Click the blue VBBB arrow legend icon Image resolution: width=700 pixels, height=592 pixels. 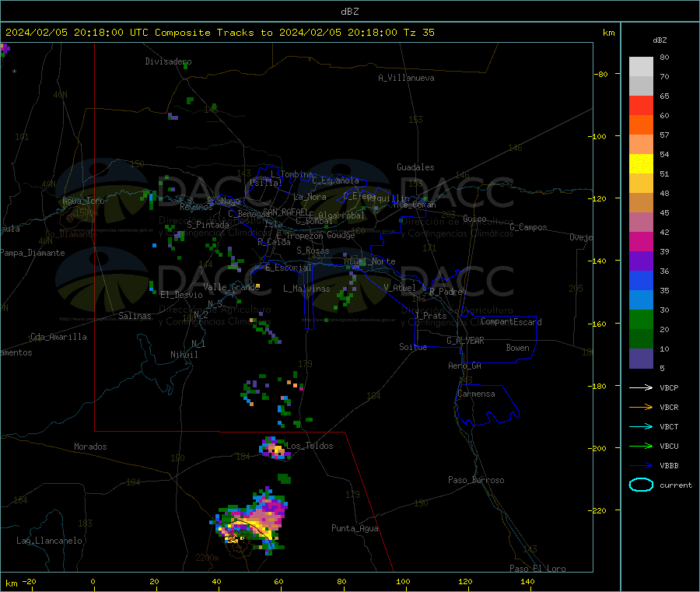pyautogui.click(x=641, y=466)
